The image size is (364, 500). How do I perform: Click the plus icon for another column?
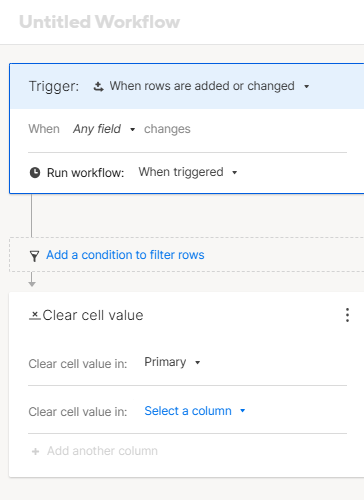tap(35, 452)
